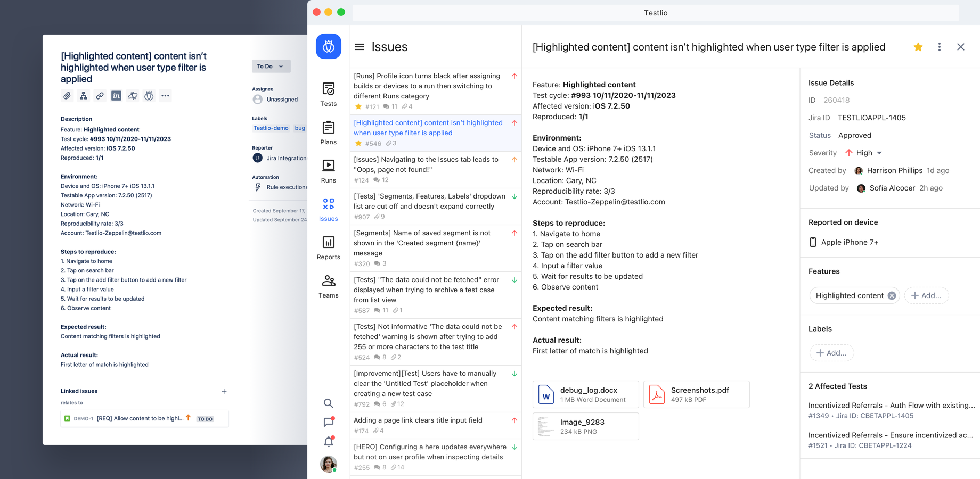The image size is (980, 479).
Task: Expand the To Do status dropdown in Jira
Action: tap(271, 67)
